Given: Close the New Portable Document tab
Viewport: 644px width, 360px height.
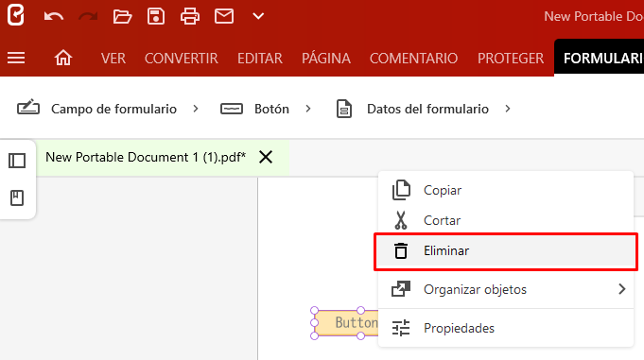Looking at the screenshot, I should click(266, 157).
